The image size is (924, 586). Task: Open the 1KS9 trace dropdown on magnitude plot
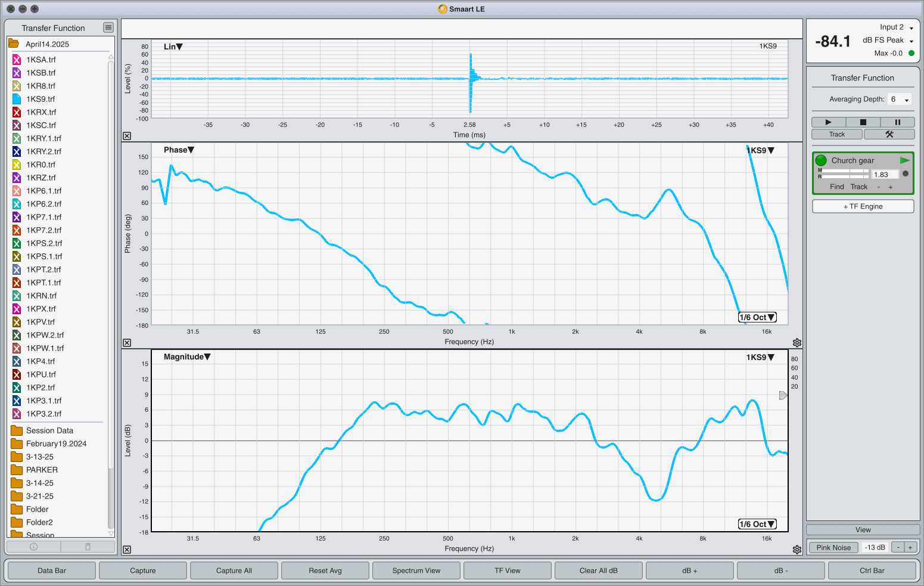pos(760,357)
